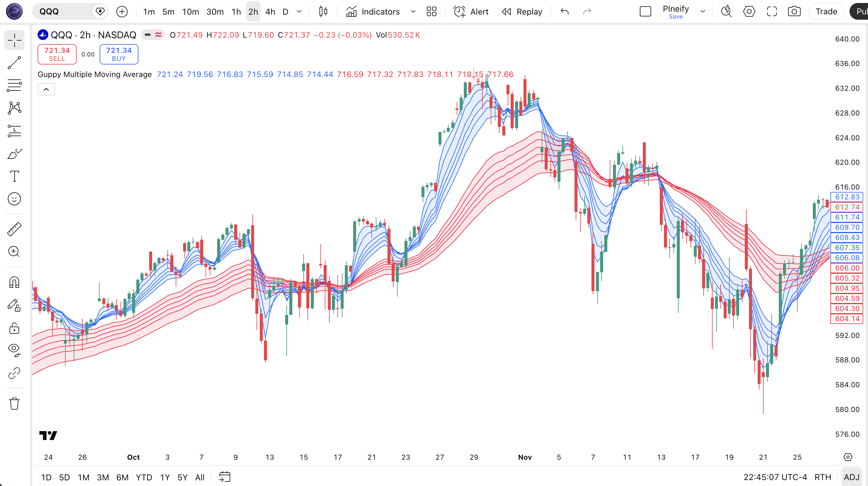Open the go to date calendar icon
Image resolution: width=868 pixels, height=486 pixels.
(225, 477)
